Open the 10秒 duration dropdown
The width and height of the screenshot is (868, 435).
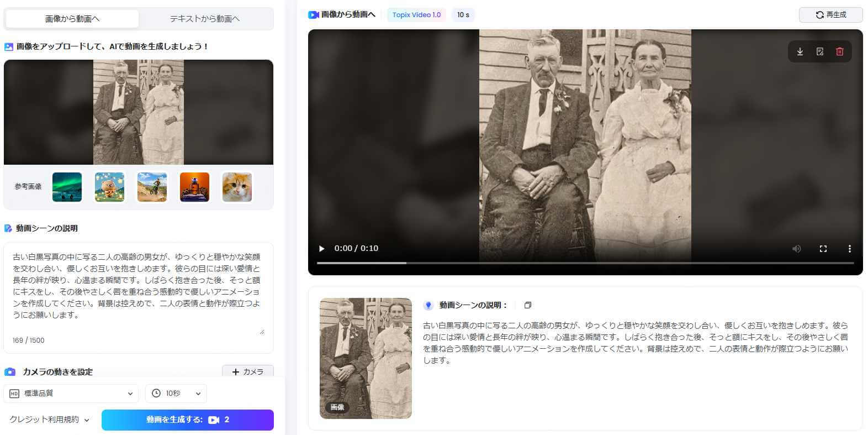tap(176, 394)
